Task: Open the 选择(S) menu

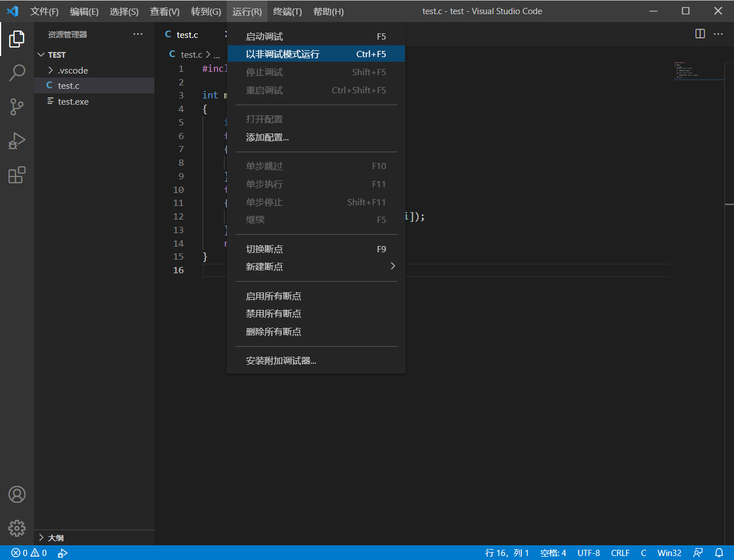Action: (x=124, y=11)
